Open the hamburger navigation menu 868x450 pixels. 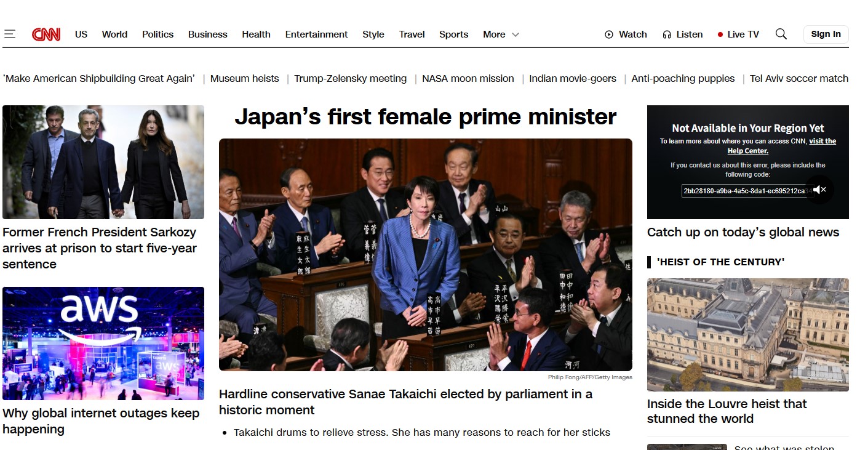[x=9, y=34]
